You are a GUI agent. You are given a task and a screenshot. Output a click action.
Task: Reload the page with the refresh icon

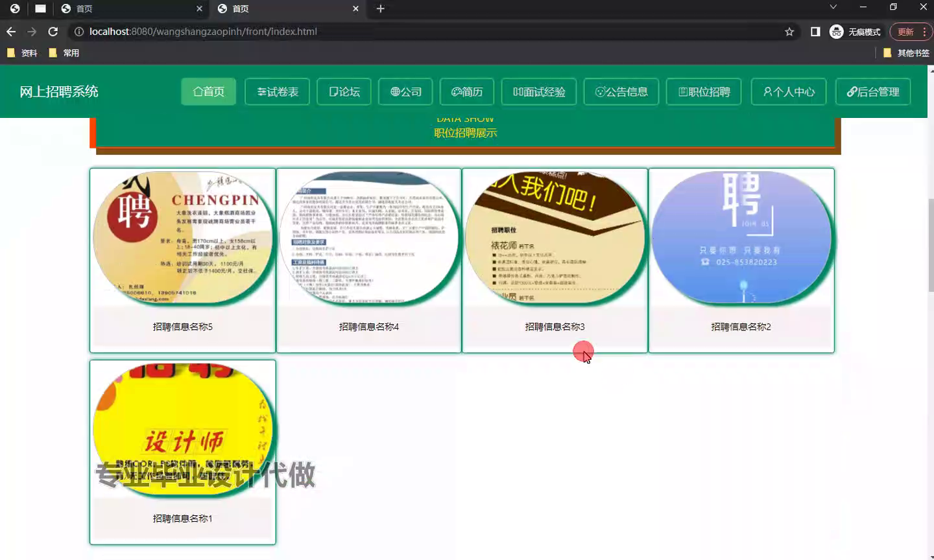(x=53, y=32)
